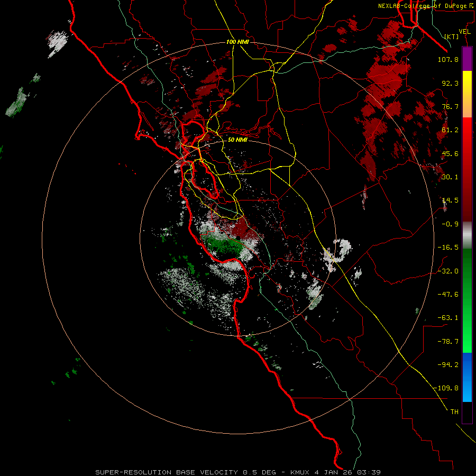Click the 61.2 velocity scale value
The height and width of the screenshot is (476, 476).
tap(450, 130)
